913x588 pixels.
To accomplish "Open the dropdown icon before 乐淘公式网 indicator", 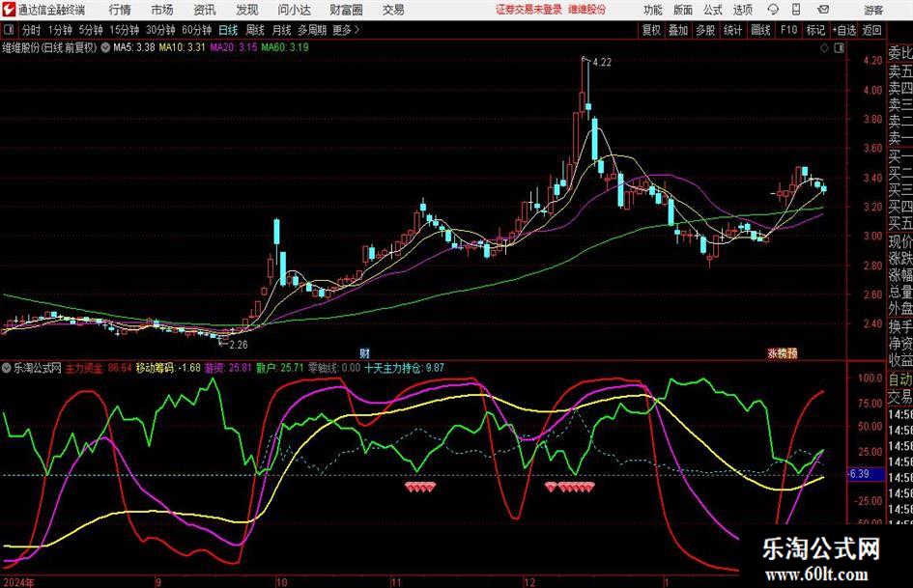I will [7, 368].
